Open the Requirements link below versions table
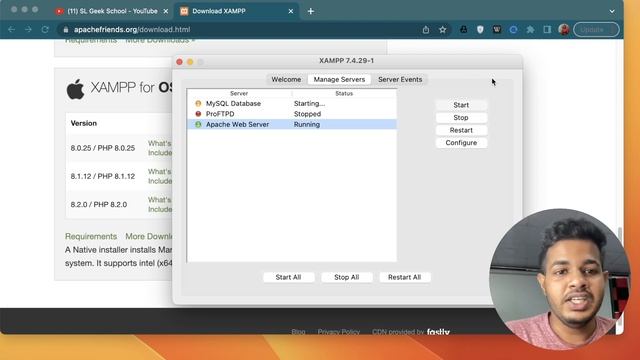This screenshot has width=640, height=360. click(91, 236)
